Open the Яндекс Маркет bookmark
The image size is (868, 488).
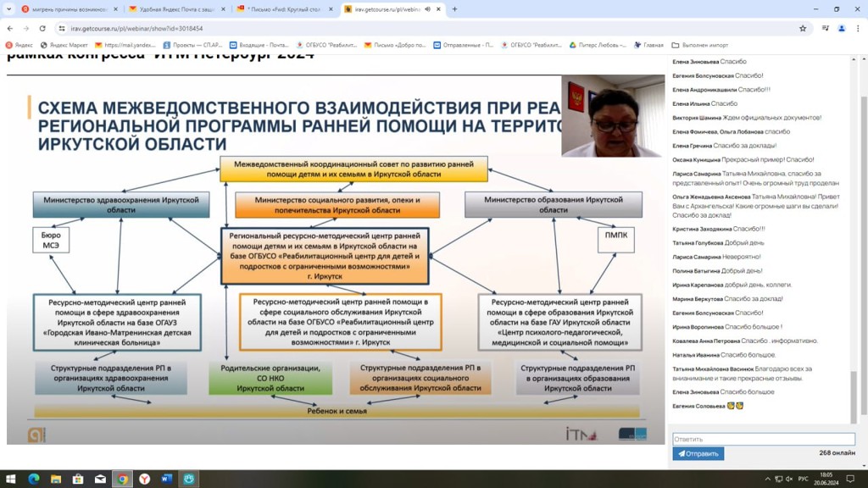[64, 45]
